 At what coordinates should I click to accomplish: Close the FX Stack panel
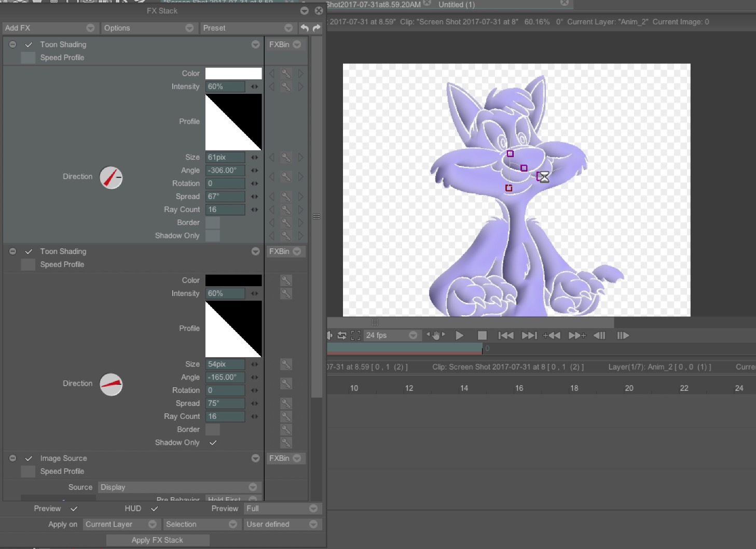coord(319,11)
